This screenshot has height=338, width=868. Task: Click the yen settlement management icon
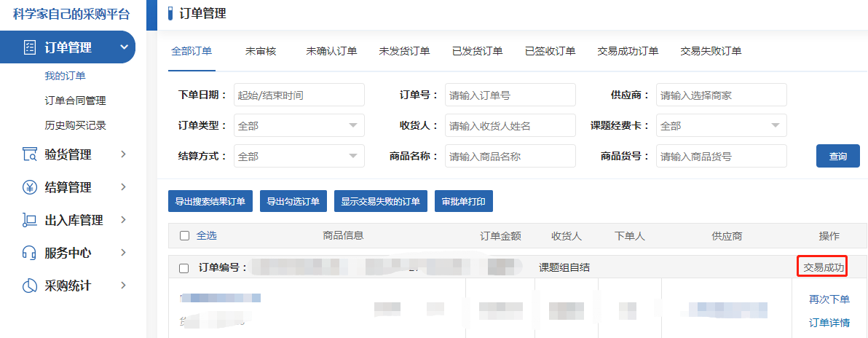tap(30, 187)
